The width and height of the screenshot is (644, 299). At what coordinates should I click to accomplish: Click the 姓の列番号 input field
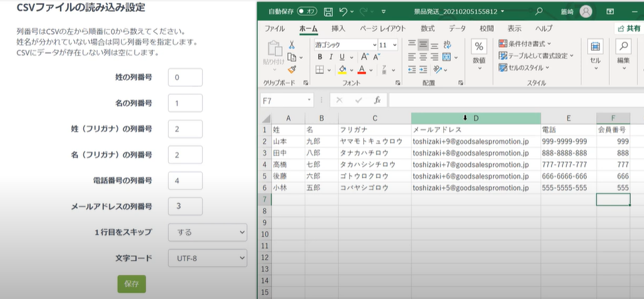(185, 77)
